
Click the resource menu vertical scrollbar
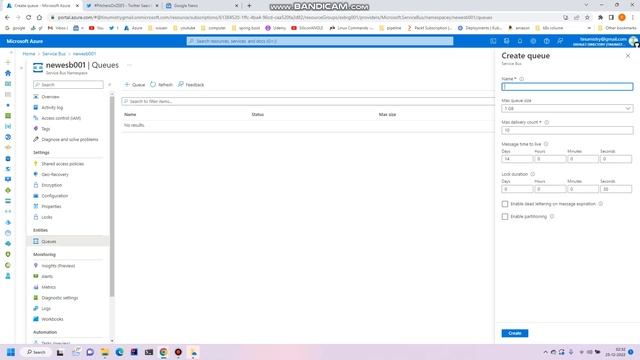(x=112, y=196)
